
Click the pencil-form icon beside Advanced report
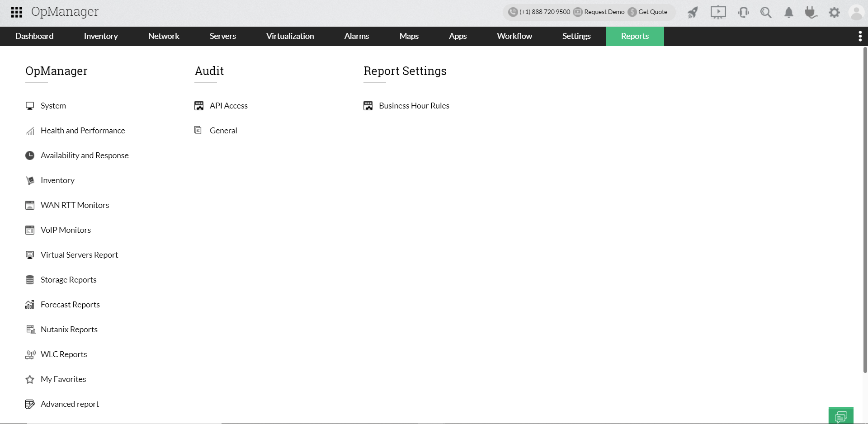30,404
